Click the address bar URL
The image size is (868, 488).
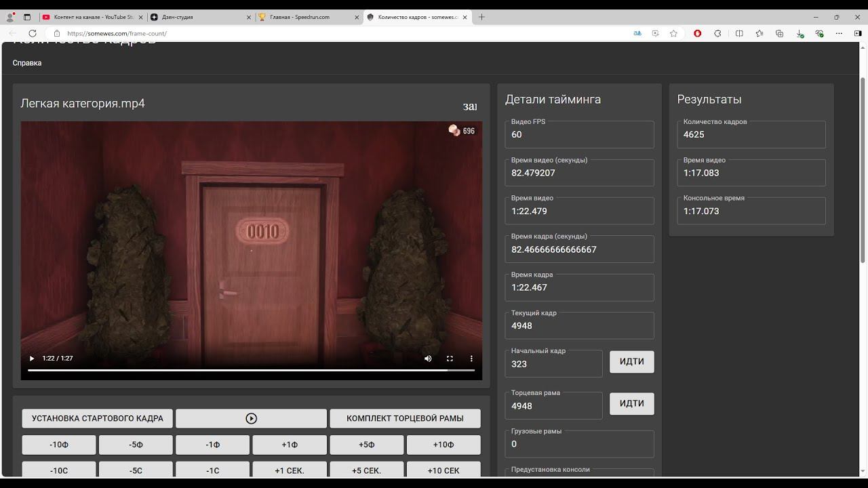pyautogui.click(x=117, y=33)
